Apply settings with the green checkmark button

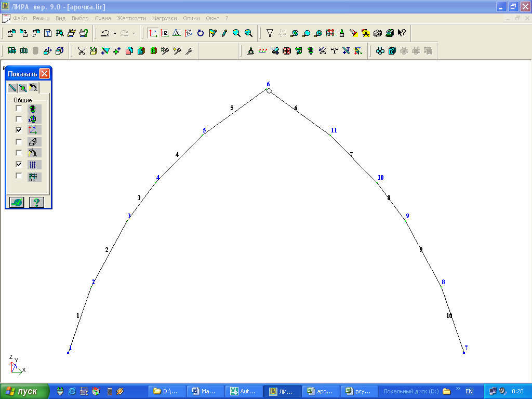(x=17, y=202)
